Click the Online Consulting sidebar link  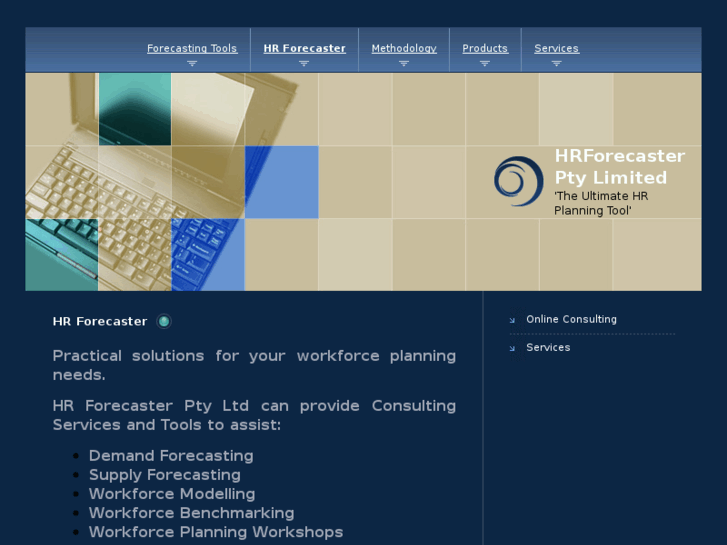pos(571,319)
